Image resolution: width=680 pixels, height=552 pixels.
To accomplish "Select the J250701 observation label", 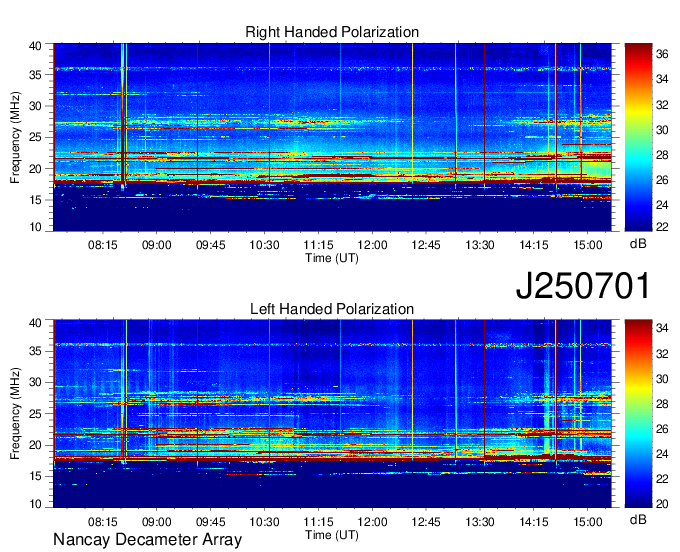I will (583, 285).
